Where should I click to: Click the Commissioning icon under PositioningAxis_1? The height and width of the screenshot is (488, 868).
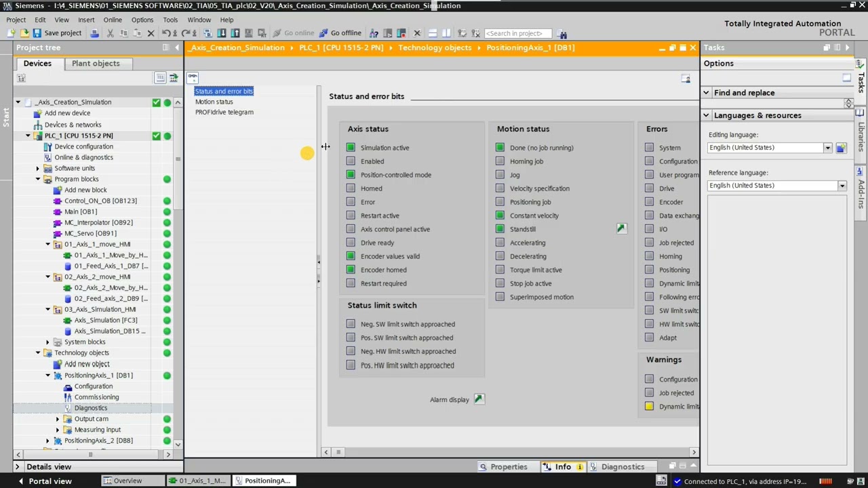pyautogui.click(x=67, y=397)
